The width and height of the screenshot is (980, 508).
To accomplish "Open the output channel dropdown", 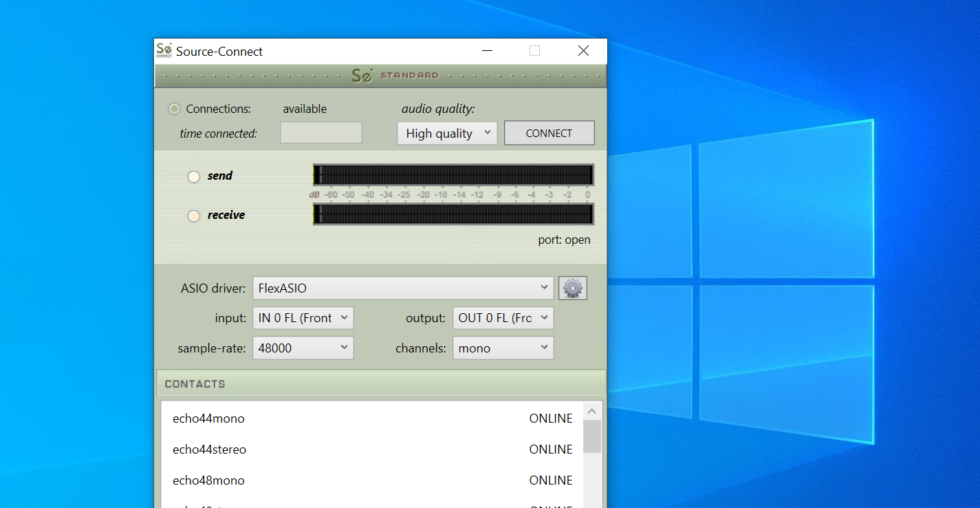I will [x=502, y=318].
